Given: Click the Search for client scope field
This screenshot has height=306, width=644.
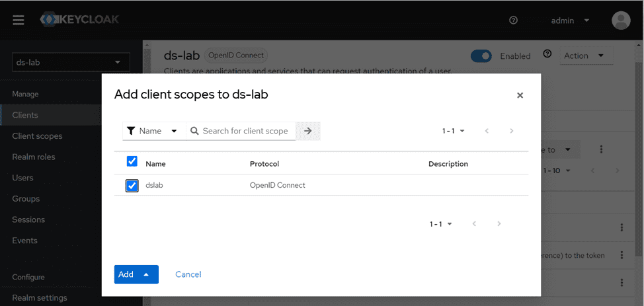Looking at the screenshot, I should (245, 131).
